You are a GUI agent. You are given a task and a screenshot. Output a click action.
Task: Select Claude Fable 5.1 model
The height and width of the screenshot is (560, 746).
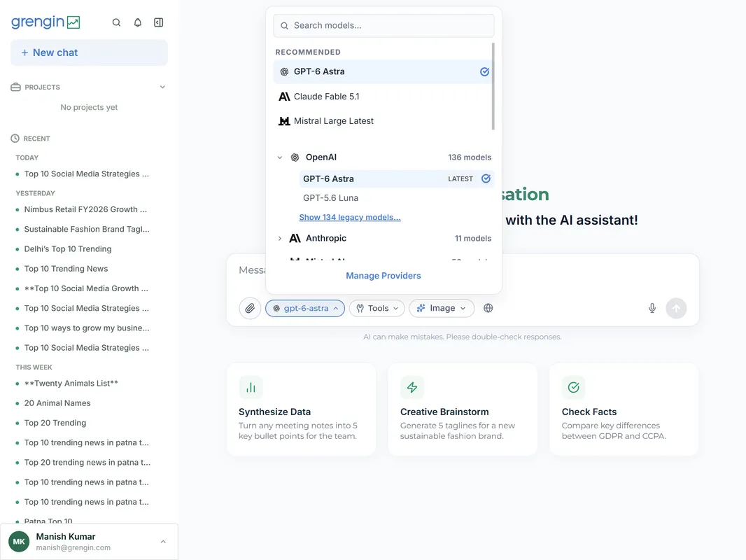coord(383,96)
